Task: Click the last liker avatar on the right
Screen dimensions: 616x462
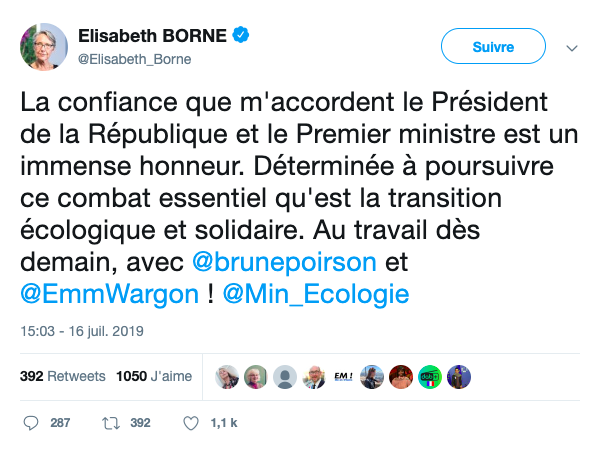Action: pos(459,377)
